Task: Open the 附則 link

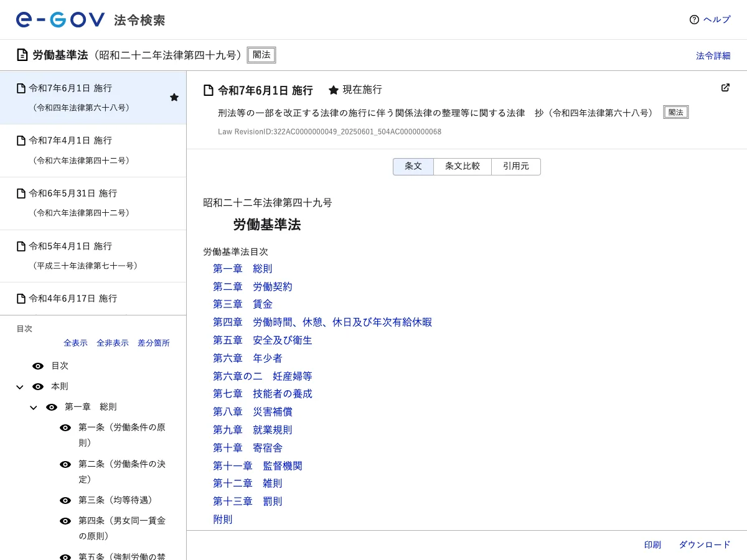Action: tap(223, 520)
